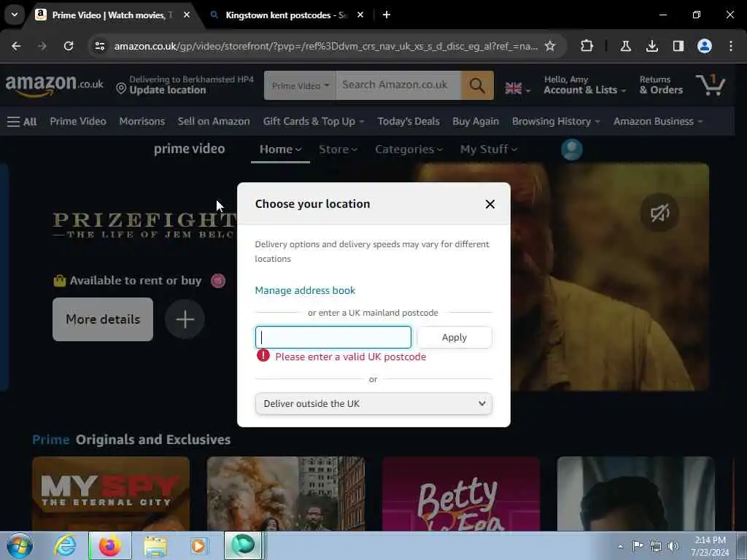Expand Gift Cards & Top Up menu
The width and height of the screenshot is (747, 560).
click(314, 122)
